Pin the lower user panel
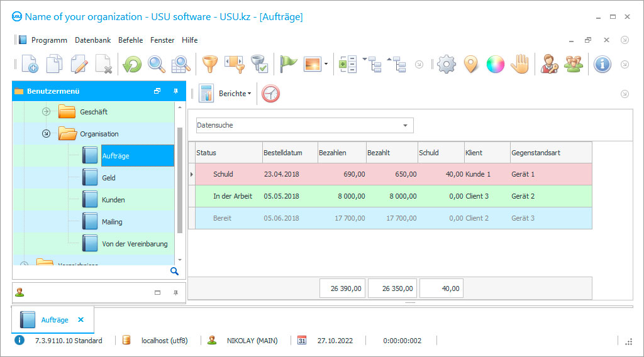This screenshot has height=357, width=644. [175, 292]
